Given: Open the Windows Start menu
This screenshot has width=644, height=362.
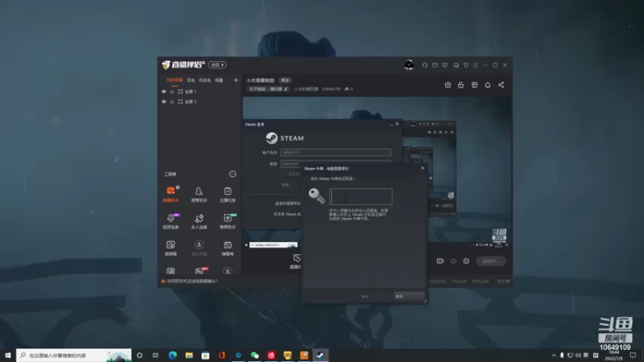Looking at the screenshot, I should click(8, 355).
